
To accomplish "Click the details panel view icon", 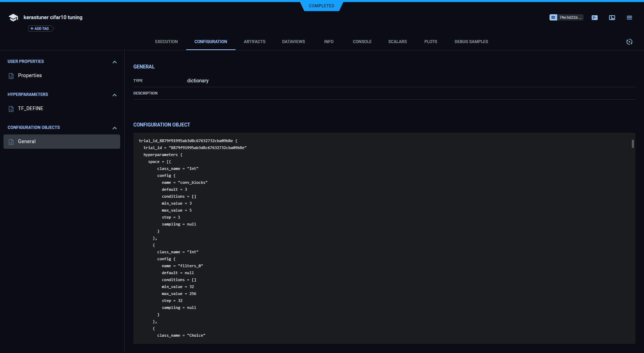I will click(x=612, y=17).
